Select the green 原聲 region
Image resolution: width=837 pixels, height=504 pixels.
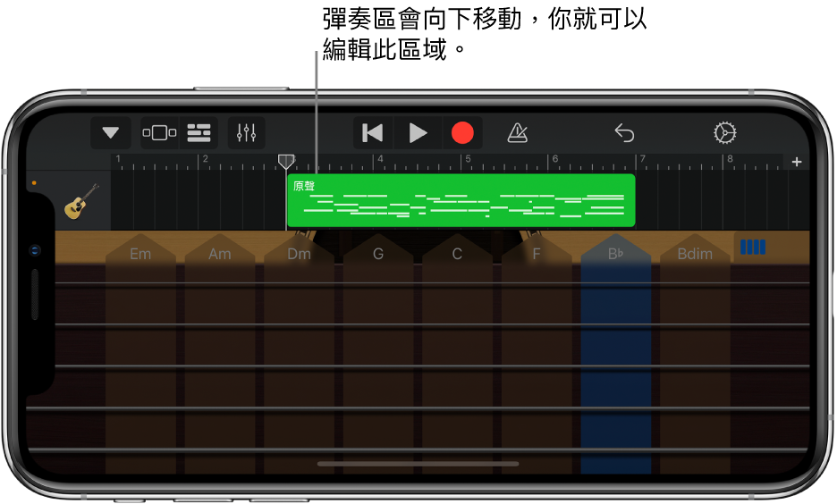[x=461, y=200]
